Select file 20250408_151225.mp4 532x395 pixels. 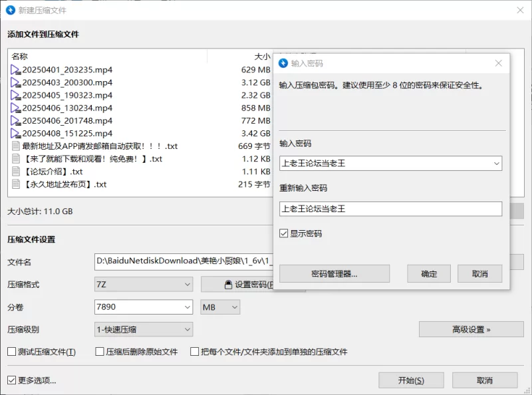[67, 134]
